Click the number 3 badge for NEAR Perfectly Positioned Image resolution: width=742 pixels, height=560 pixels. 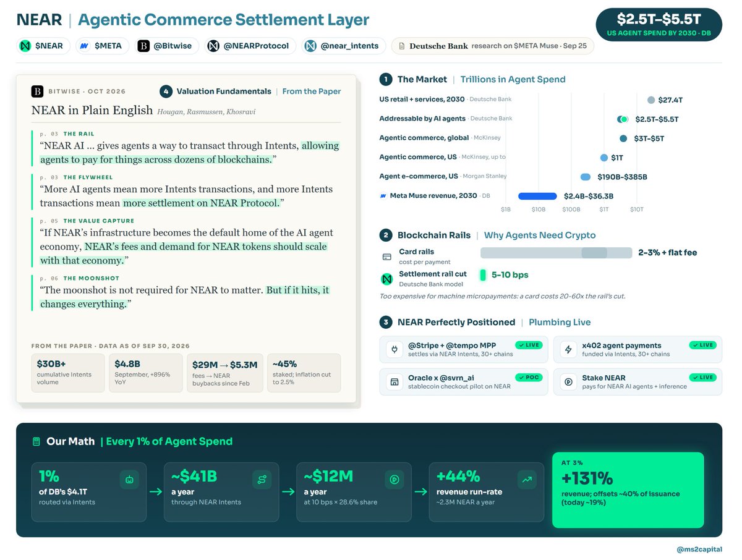click(x=385, y=322)
